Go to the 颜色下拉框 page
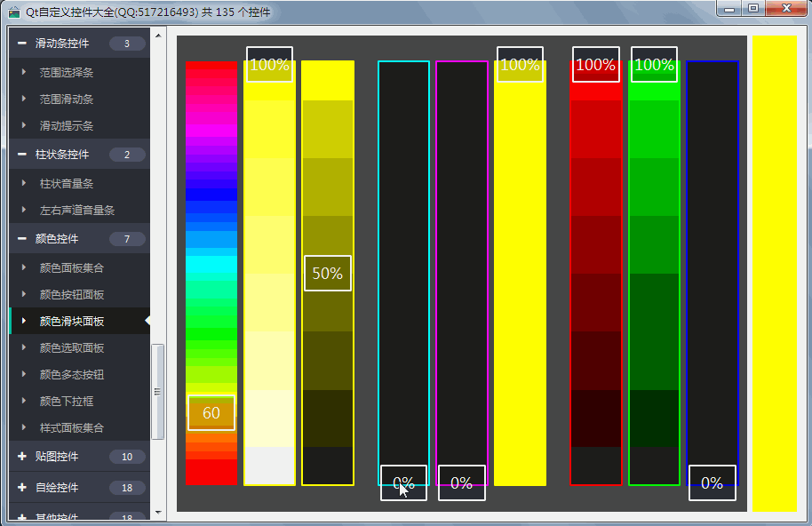812x526 pixels. coord(67,402)
